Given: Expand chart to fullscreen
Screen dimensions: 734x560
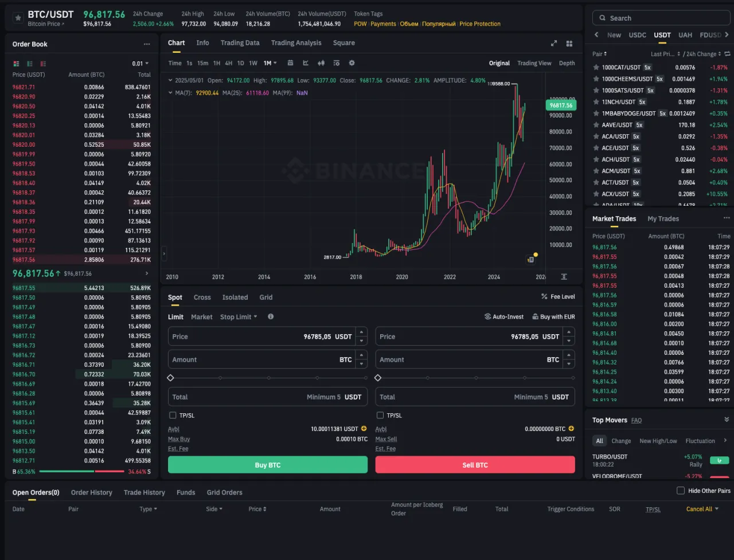Looking at the screenshot, I should [554, 44].
